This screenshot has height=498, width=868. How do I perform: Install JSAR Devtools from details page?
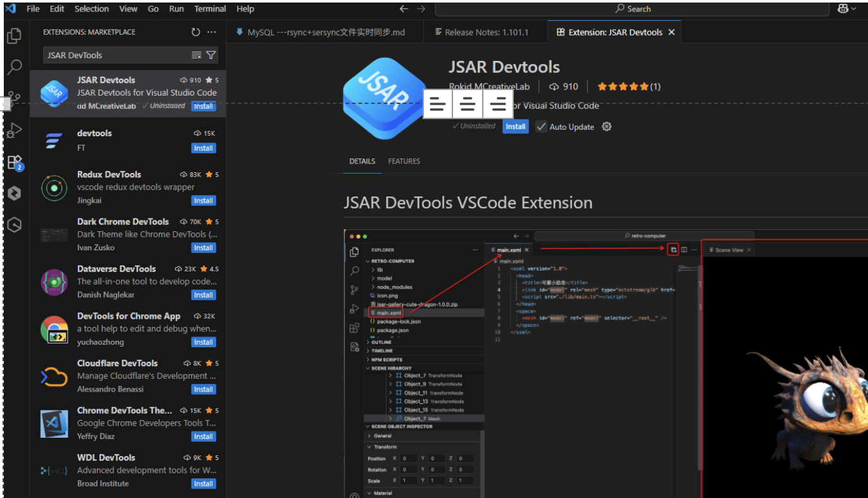(x=515, y=127)
